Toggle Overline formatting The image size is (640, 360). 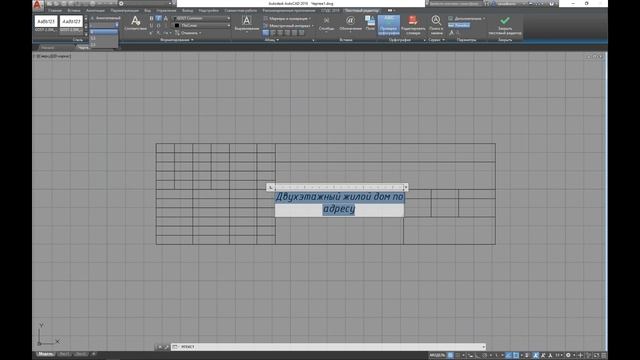point(158,26)
